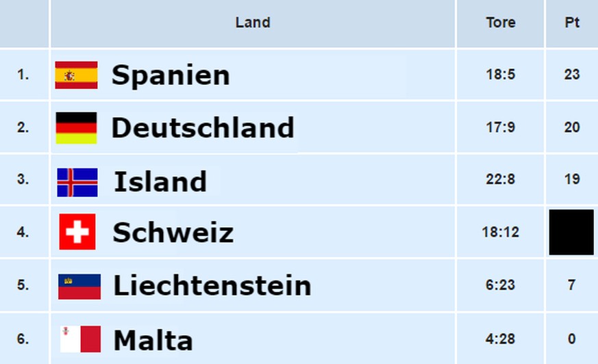The height and width of the screenshot is (364, 598).
Task: Click the Malta flag icon
Action: coord(80,339)
